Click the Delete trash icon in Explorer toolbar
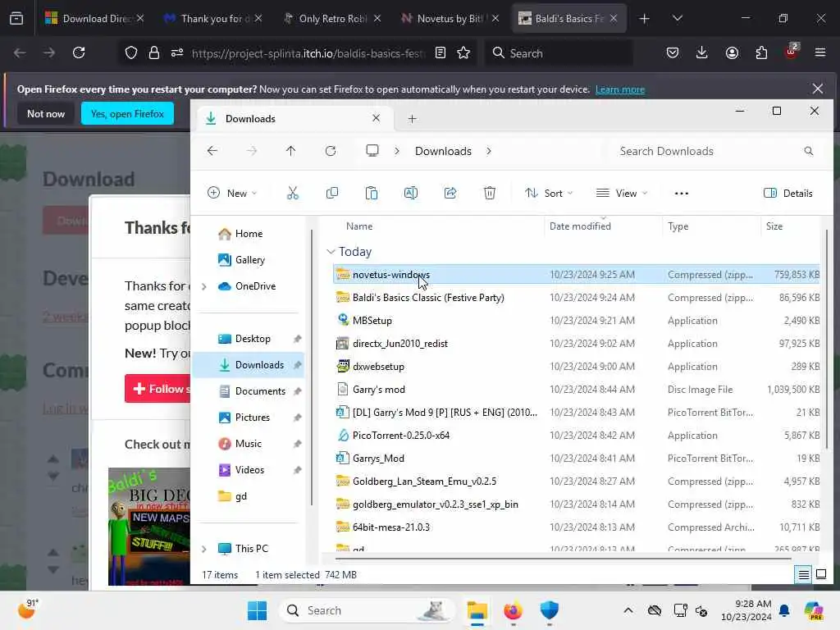840x630 pixels. pos(490,194)
